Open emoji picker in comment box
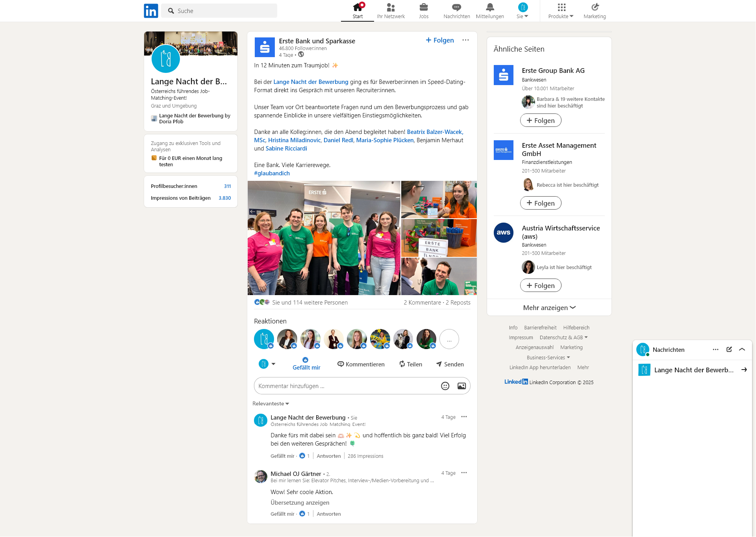The width and height of the screenshot is (756, 537). (x=445, y=386)
